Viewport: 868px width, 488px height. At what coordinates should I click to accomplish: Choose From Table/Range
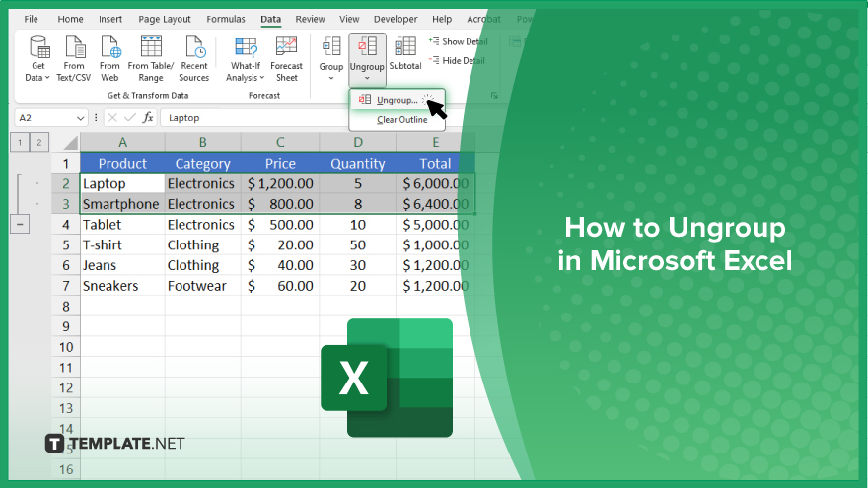point(151,59)
